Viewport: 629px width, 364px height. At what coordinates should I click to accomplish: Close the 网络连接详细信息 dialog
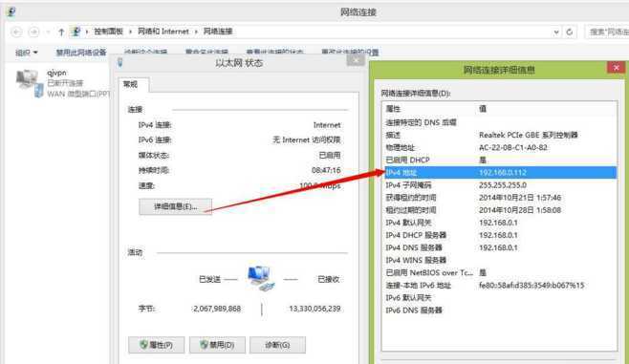616,67
